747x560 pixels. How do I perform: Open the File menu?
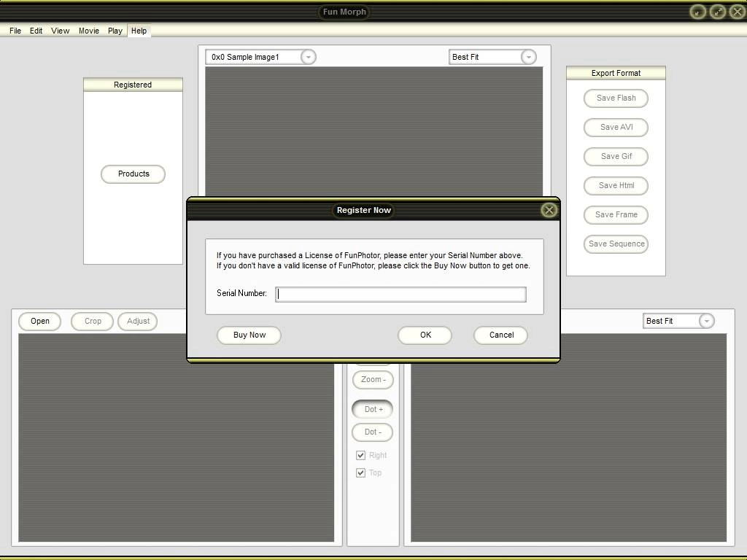coord(15,31)
